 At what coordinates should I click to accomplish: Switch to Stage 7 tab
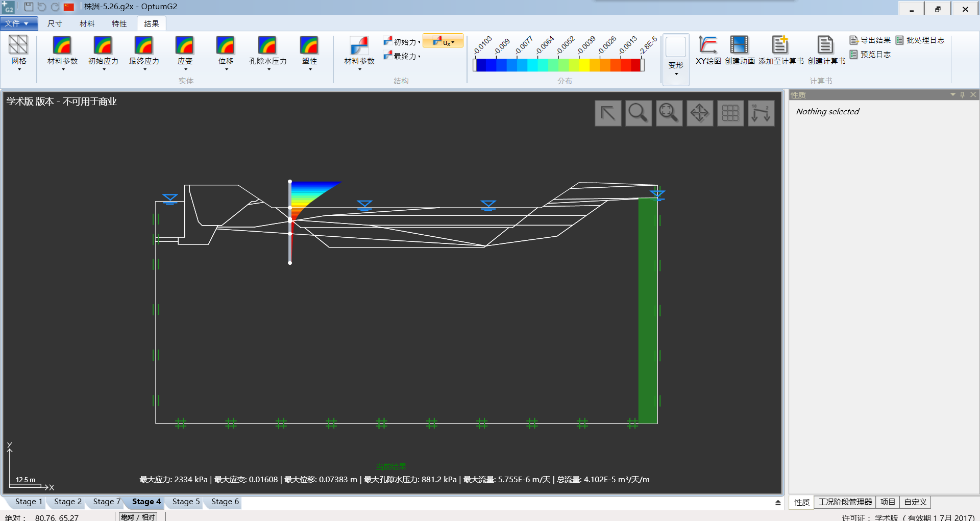pos(107,502)
